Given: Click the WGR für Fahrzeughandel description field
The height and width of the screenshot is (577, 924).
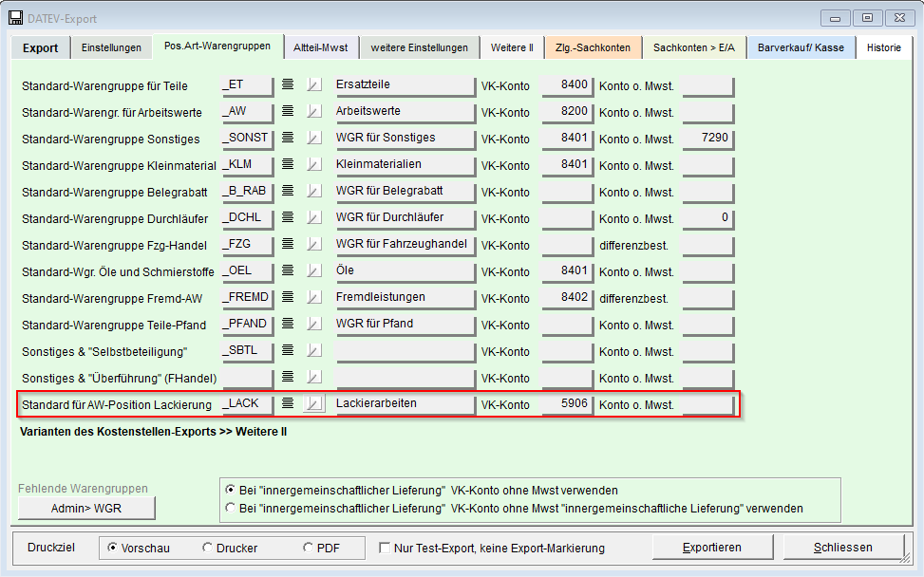Looking at the screenshot, I should pos(405,245).
